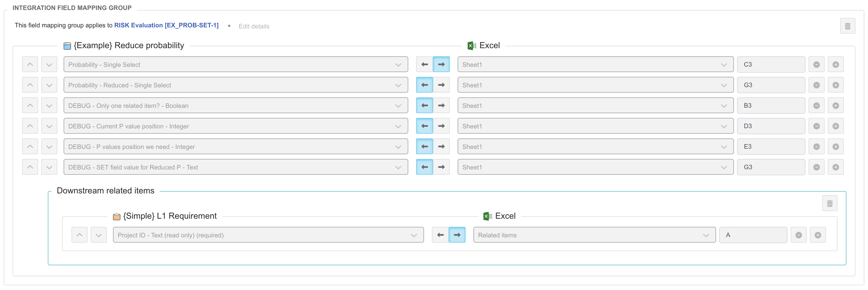
Task: Remove the C3 mapping row
Action: (816, 64)
